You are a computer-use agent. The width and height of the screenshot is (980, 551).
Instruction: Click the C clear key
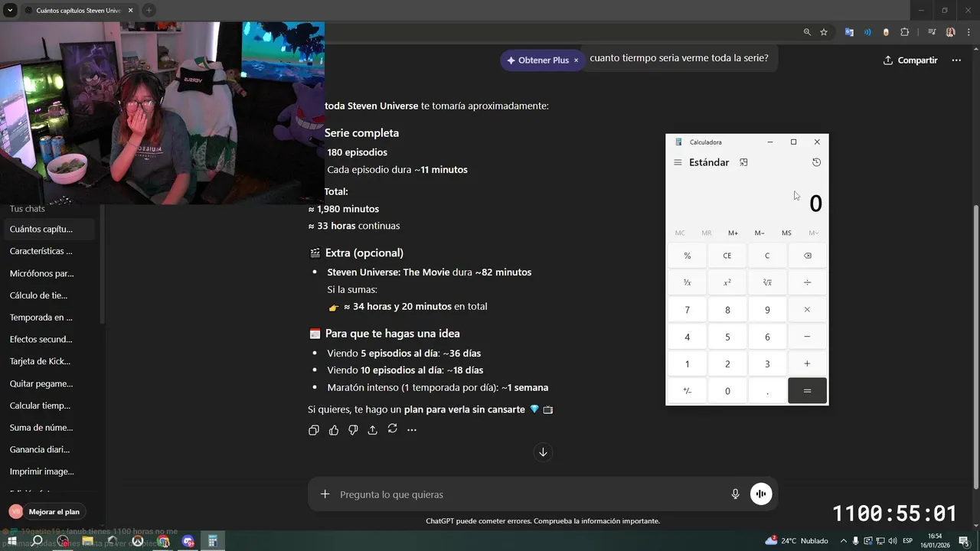click(x=767, y=256)
